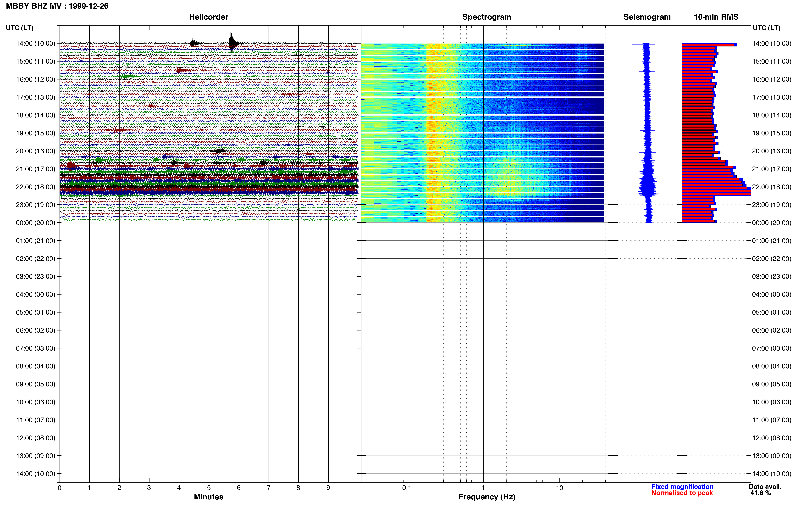Image resolution: width=812 pixels, height=508 pixels.
Task: Click the "7" tick on the Minutes axis
Action: coord(269,487)
